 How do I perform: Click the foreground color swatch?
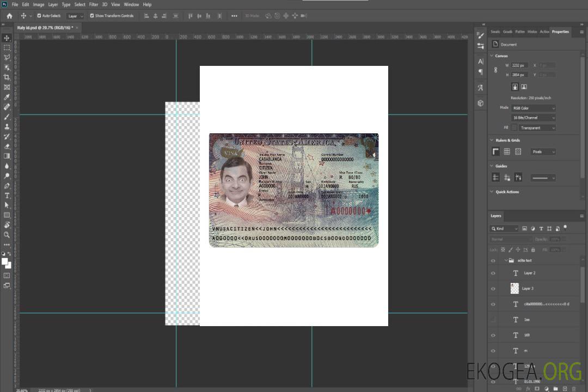pyautogui.click(x=5, y=261)
